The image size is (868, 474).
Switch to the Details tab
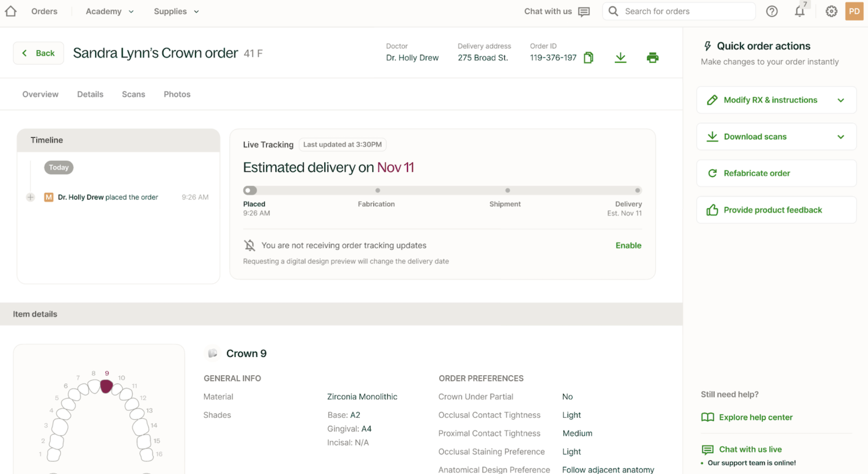[x=90, y=94]
